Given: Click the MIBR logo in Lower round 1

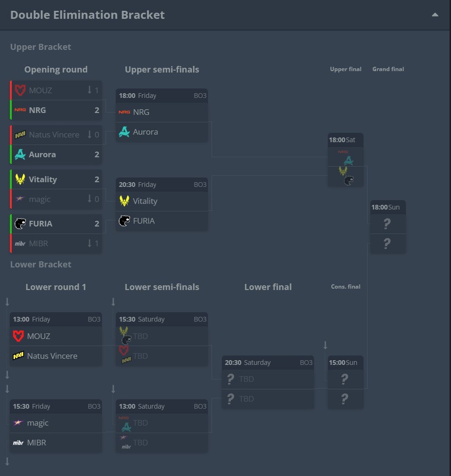Looking at the screenshot, I should point(18,443).
